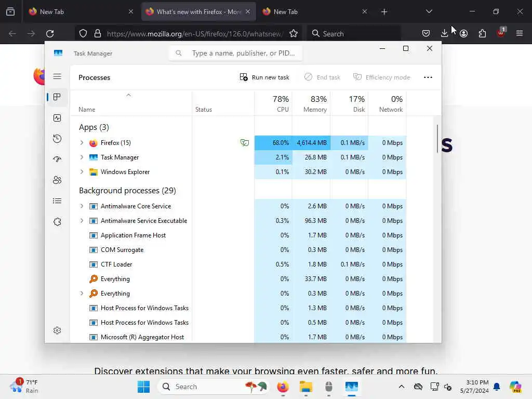The width and height of the screenshot is (532, 399).
Task: Bookmark this page with star icon
Action: point(294,34)
